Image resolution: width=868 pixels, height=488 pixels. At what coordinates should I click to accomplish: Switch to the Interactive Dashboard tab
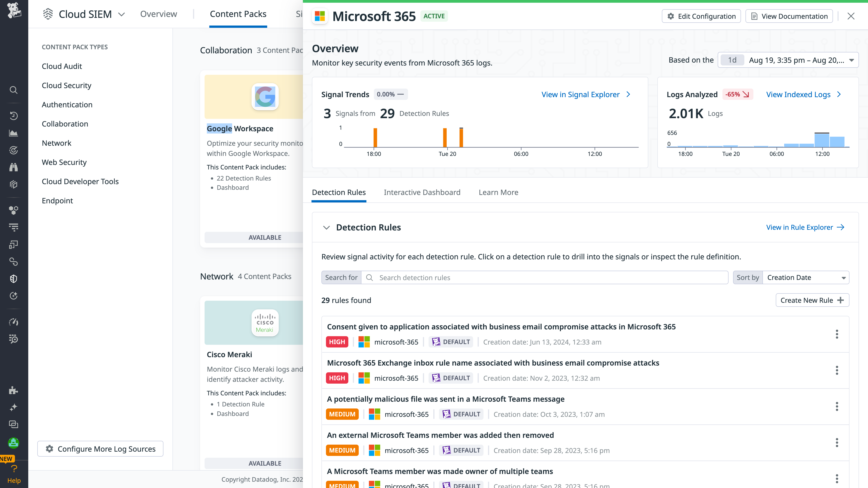coord(422,192)
